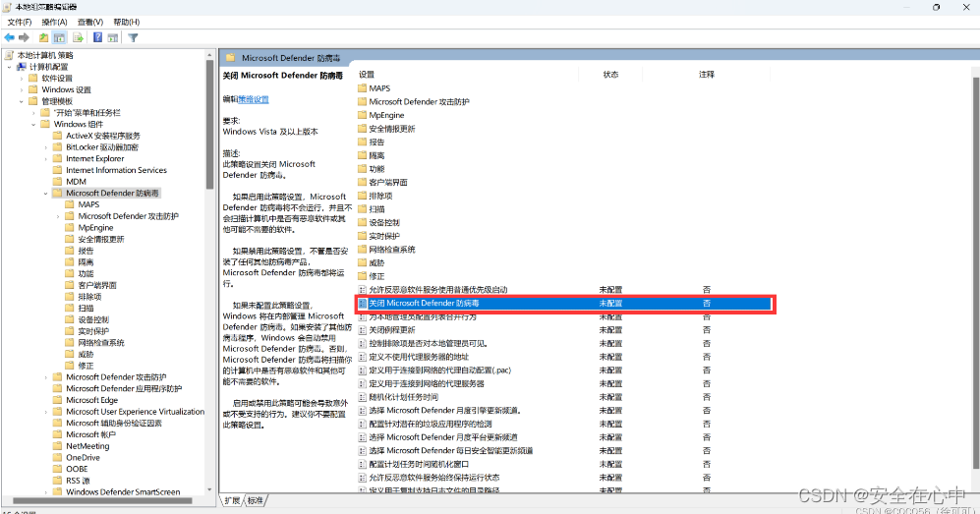The width and height of the screenshot is (980, 514).
Task: Open the 排除项 folder in the settings list
Action: click(x=380, y=197)
